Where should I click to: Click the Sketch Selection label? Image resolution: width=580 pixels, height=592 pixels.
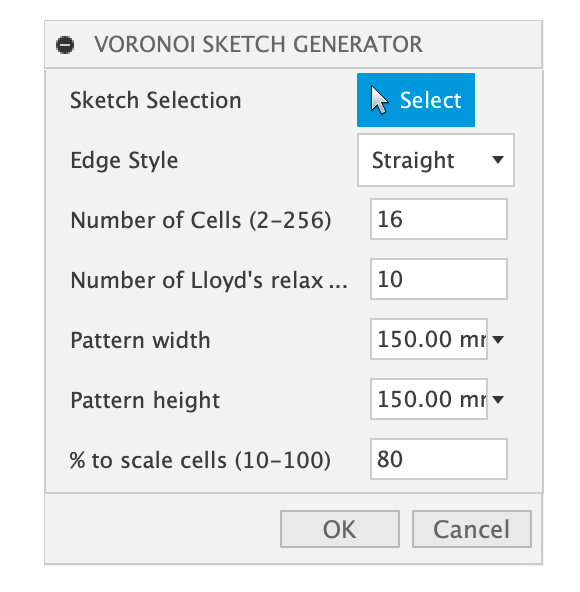coord(156,100)
